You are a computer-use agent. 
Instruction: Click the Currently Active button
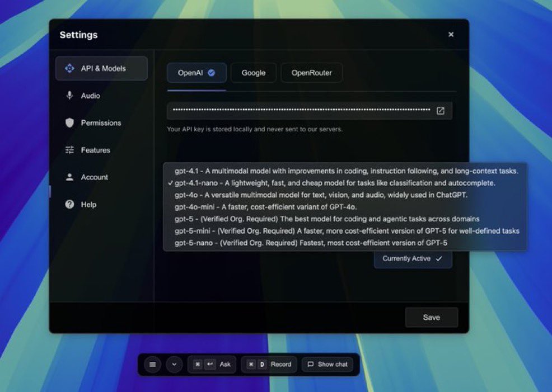tap(413, 259)
